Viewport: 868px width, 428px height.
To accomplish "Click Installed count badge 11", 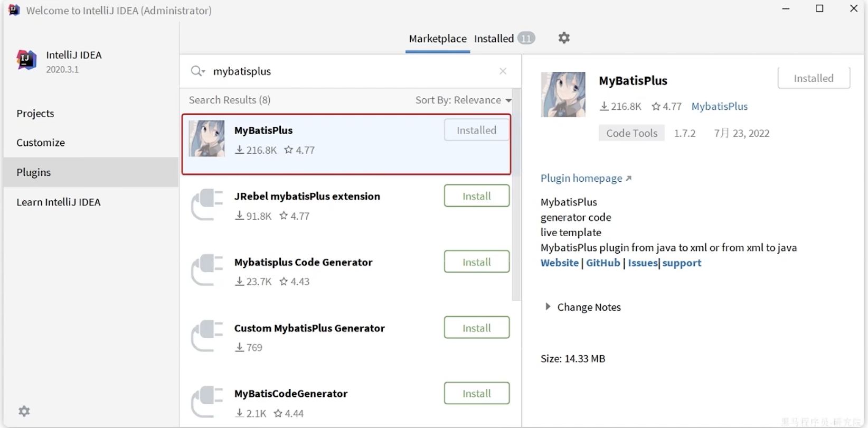I will (x=526, y=38).
